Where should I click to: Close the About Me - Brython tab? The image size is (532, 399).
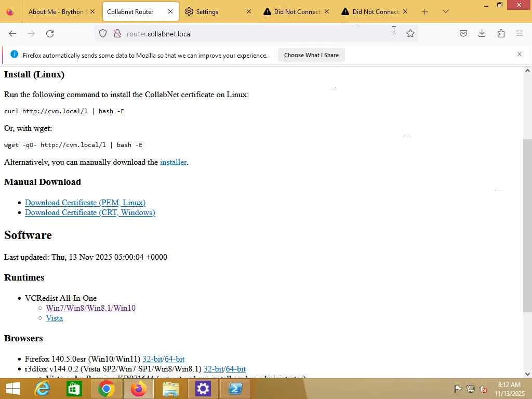pyautogui.click(x=92, y=11)
